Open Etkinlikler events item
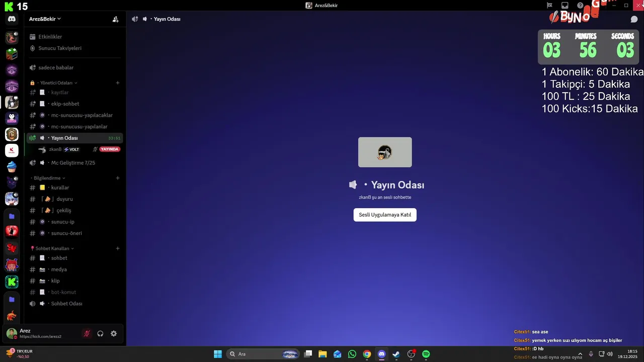Screen dimensions: 644x362 (74, 37)
